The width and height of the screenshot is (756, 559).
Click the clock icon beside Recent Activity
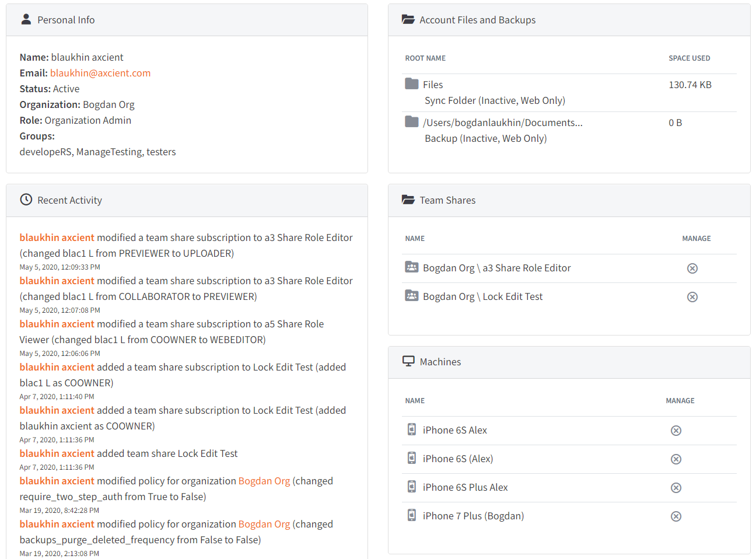tap(26, 200)
